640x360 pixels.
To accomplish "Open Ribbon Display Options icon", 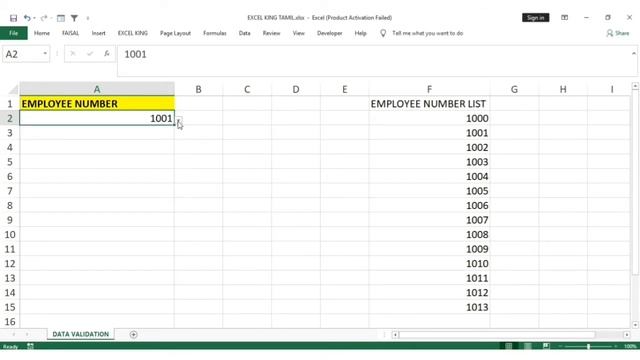I will [564, 18].
